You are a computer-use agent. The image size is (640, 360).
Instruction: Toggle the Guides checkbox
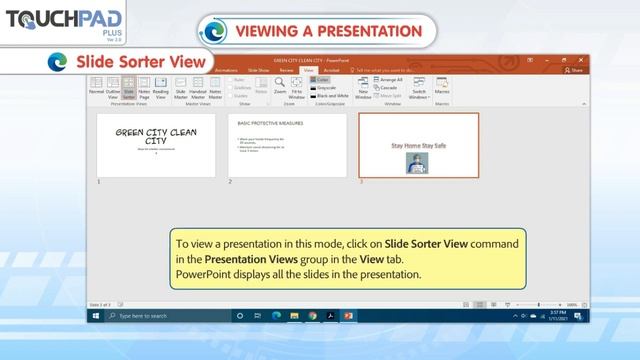click(238, 96)
